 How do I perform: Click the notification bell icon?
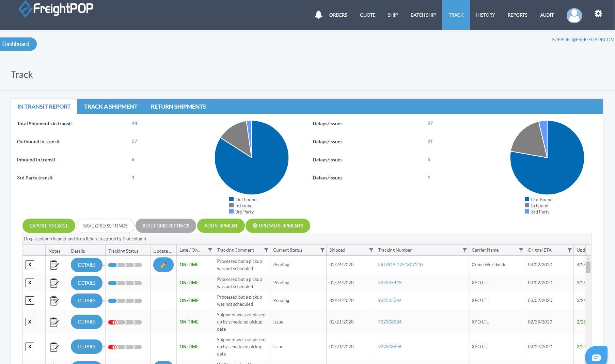pyautogui.click(x=318, y=15)
